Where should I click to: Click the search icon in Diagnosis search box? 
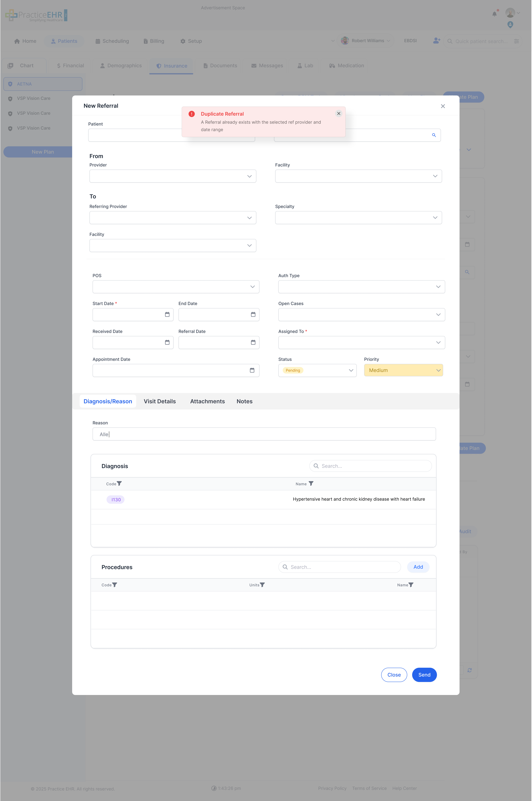point(316,466)
